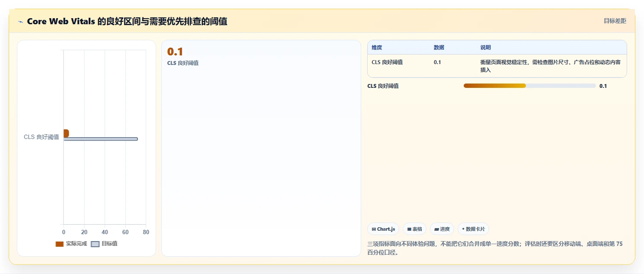Click the 0.1 value in the table's 数据 column
The height and width of the screenshot is (274, 644).
pos(437,62)
